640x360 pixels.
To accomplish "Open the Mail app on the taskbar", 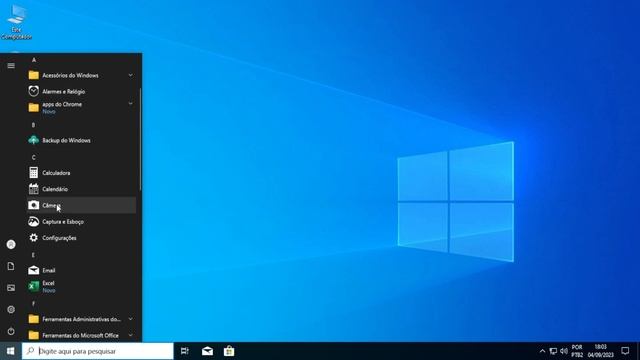I will [x=207, y=351].
